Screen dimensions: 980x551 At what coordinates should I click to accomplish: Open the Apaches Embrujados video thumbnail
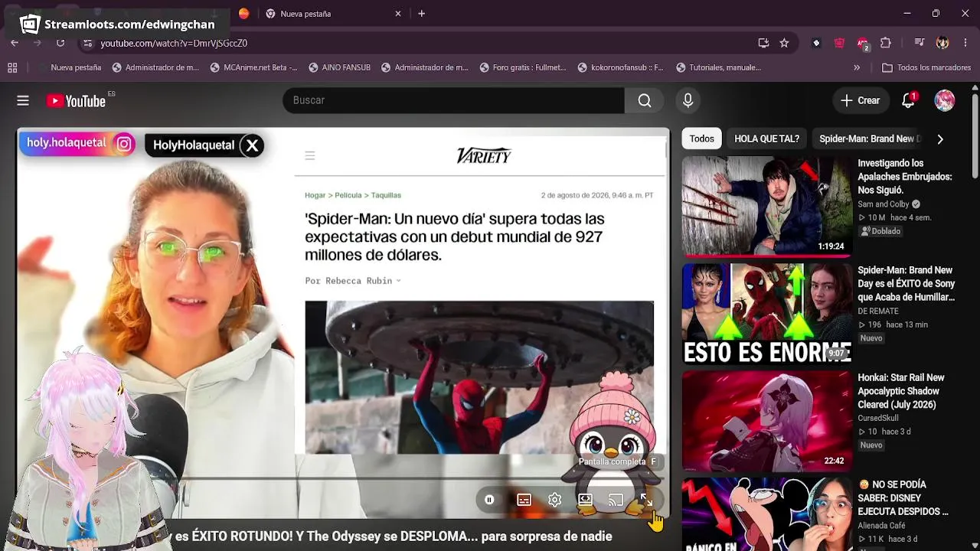point(766,207)
